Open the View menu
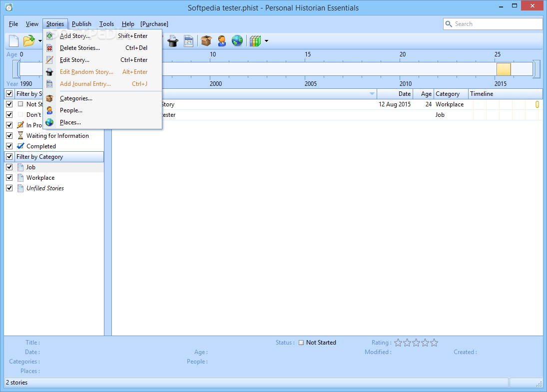547x392 pixels. 32,23
